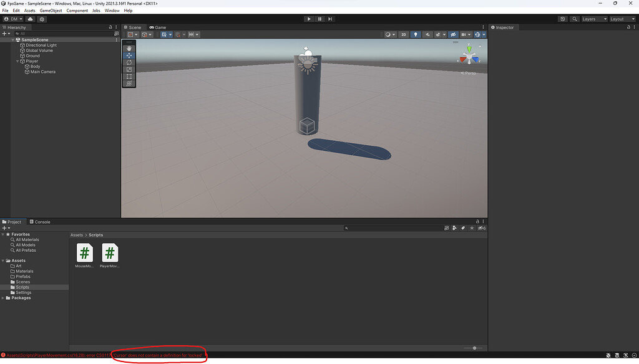The width and height of the screenshot is (639, 364).
Task: Select the Hand tool
Action: point(129,49)
